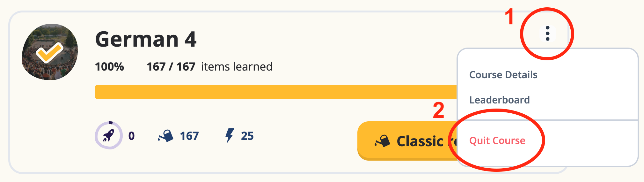Click the 167 / 167 items count

point(171,67)
